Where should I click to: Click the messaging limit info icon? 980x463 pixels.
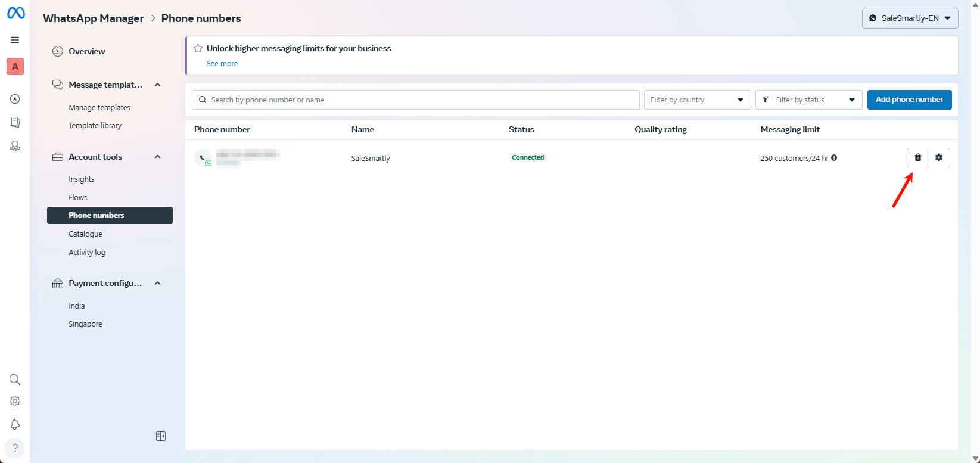click(834, 158)
